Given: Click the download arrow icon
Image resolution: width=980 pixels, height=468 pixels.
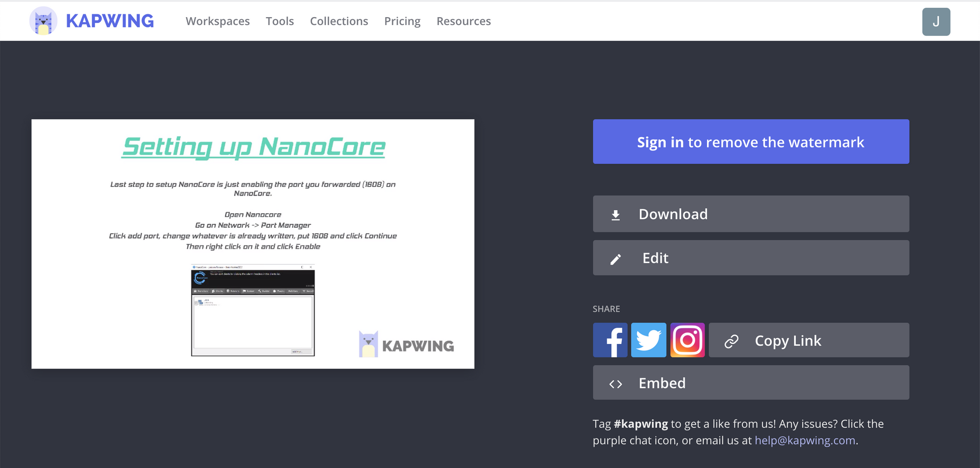Looking at the screenshot, I should pos(616,215).
